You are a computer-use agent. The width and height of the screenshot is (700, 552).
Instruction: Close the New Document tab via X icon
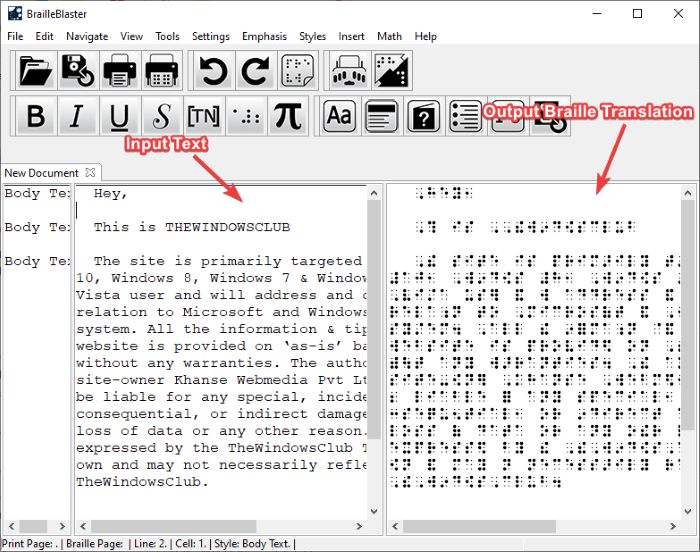[90, 172]
